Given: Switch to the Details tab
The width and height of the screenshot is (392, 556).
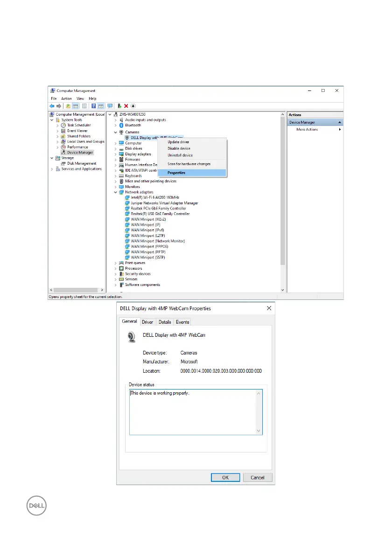Looking at the screenshot, I should click(165, 322).
